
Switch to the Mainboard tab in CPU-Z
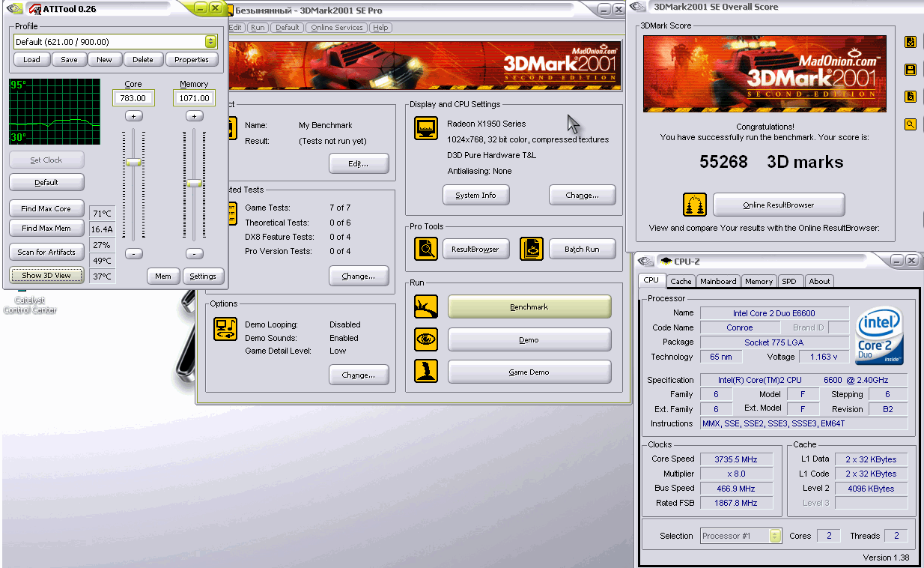(718, 281)
